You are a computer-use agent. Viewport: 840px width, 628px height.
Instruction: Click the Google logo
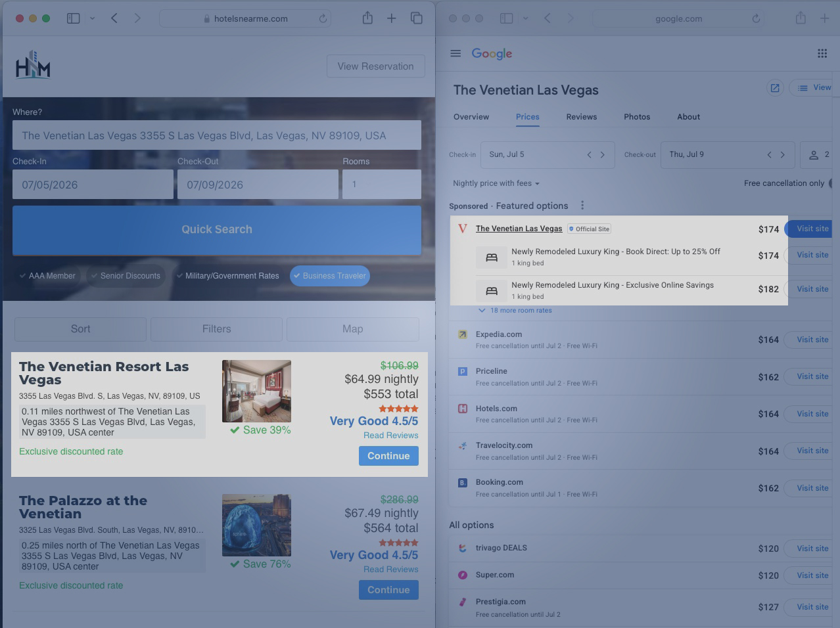click(x=492, y=54)
